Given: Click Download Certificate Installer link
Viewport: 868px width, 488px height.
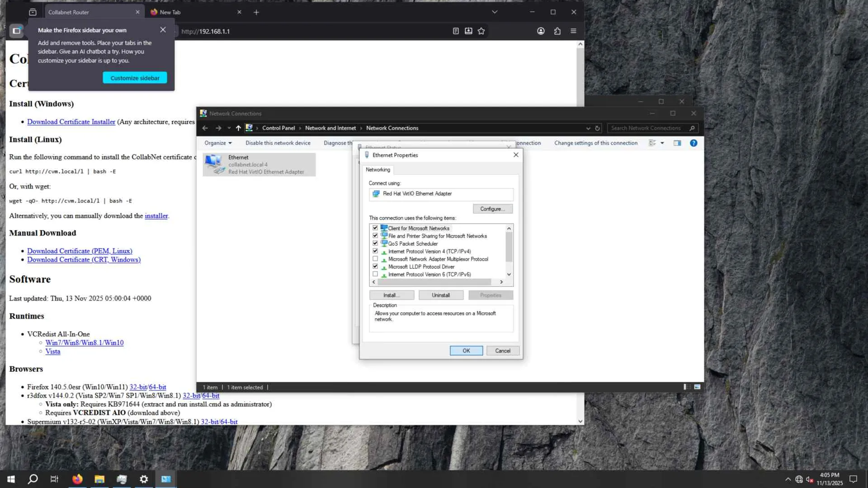Looking at the screenshot, I should click(71, 122).
